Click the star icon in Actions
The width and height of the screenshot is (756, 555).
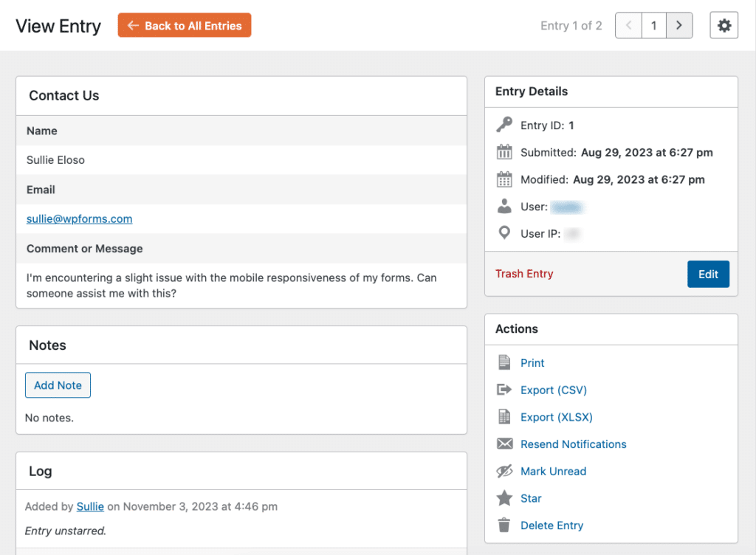[x=504, y=498]
